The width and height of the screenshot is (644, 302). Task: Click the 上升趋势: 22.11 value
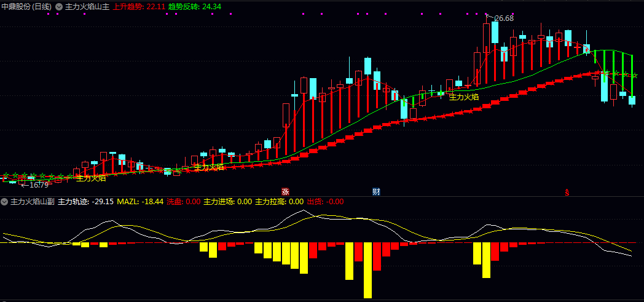139,7
